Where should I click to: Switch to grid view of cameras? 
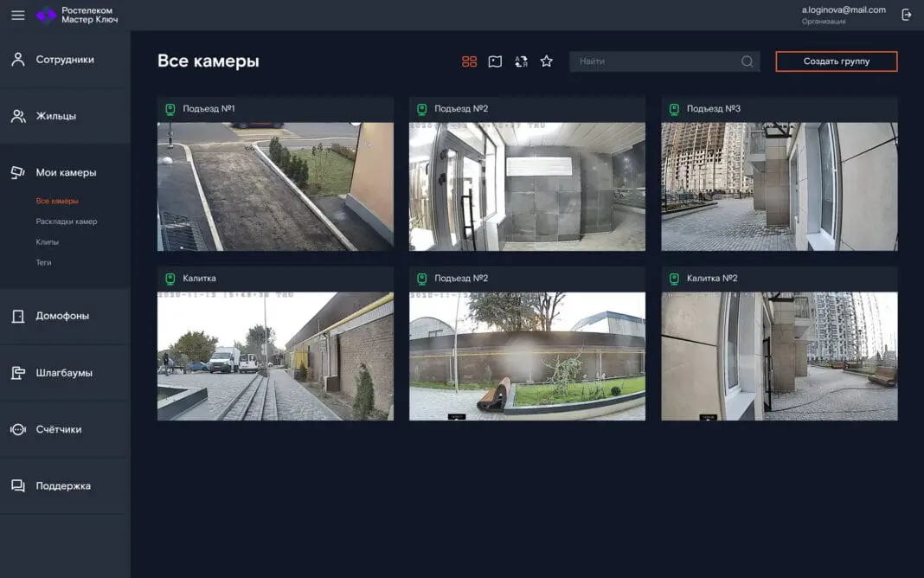[x=469, y=61]
